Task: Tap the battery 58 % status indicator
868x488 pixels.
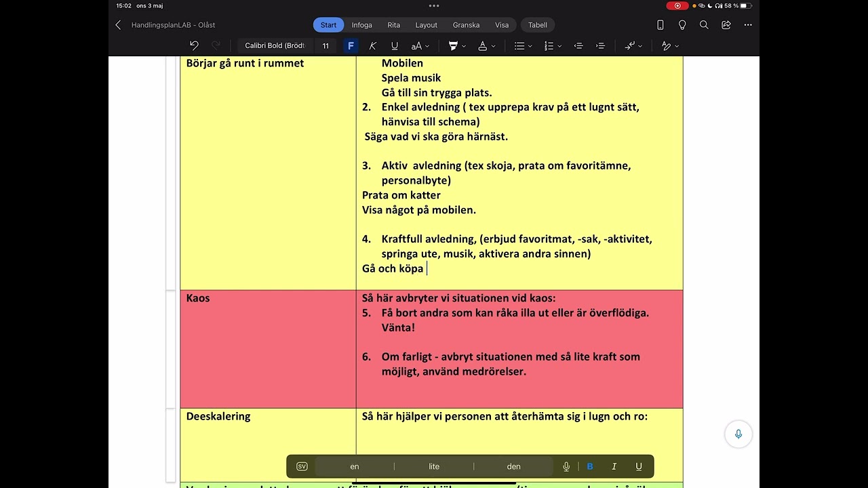Action: [738, 5]
